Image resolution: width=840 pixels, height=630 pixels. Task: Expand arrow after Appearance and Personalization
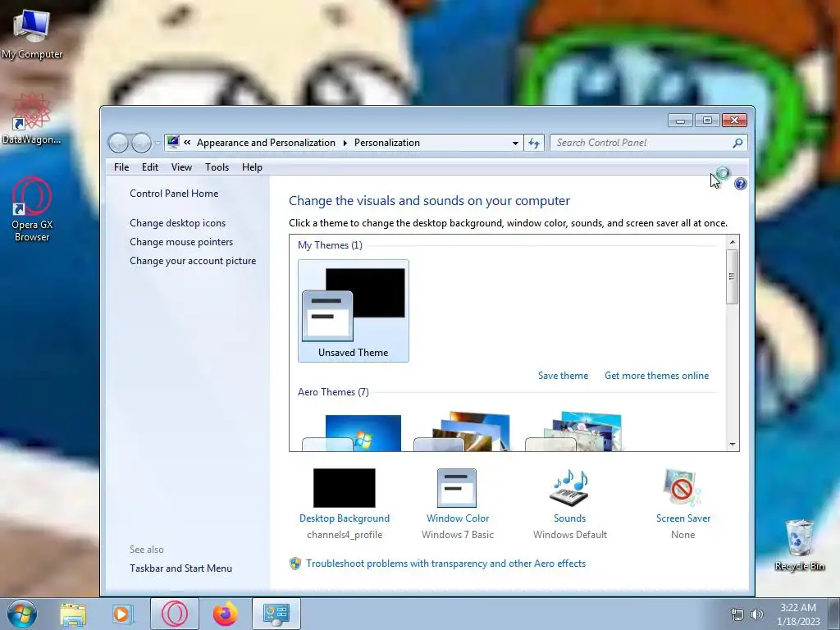click(x=345, y=143)
